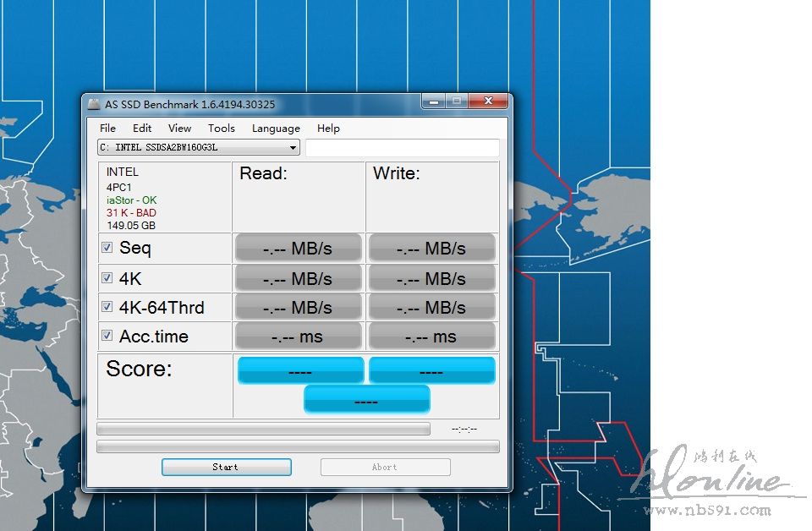
Task: Open the Language menu
Action: [276, 129]
